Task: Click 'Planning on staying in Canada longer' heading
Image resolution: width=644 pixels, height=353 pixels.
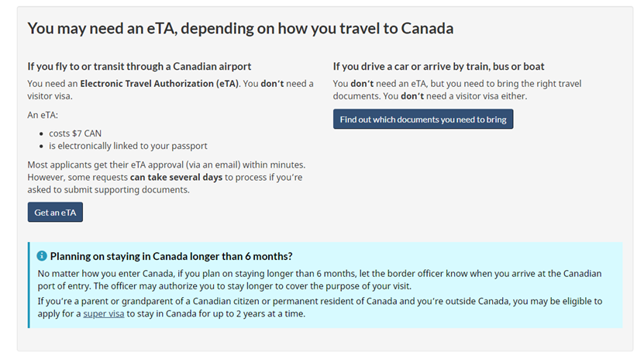Action: click(171, 256)
